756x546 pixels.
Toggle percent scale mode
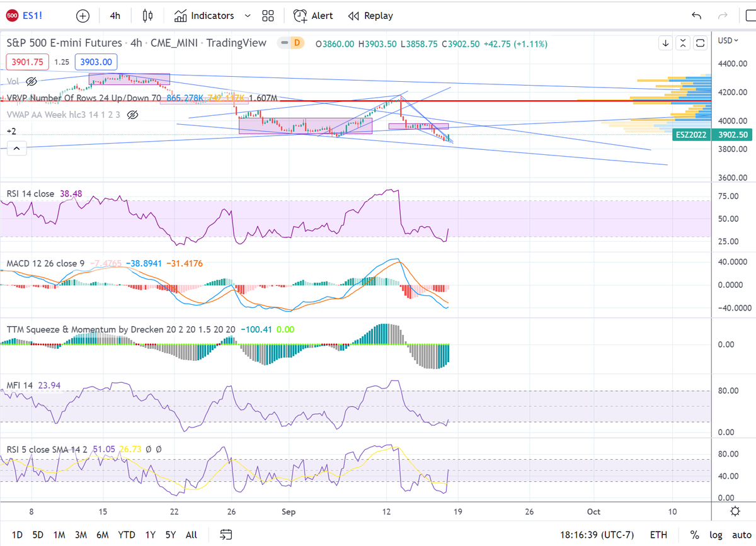point(694,535)
